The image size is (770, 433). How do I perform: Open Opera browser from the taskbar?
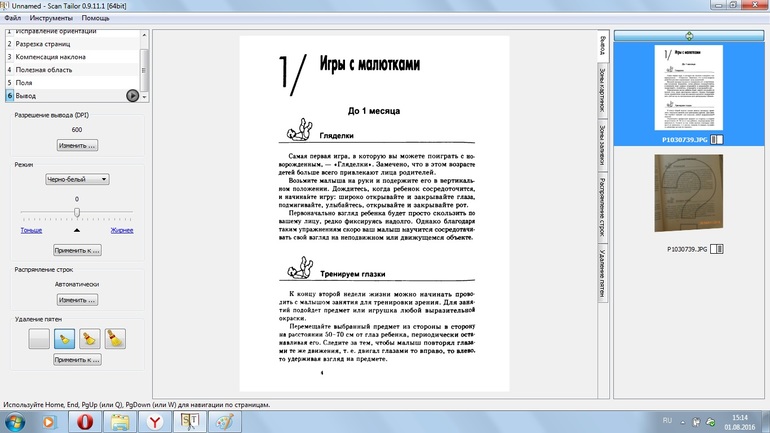point(86,420)
